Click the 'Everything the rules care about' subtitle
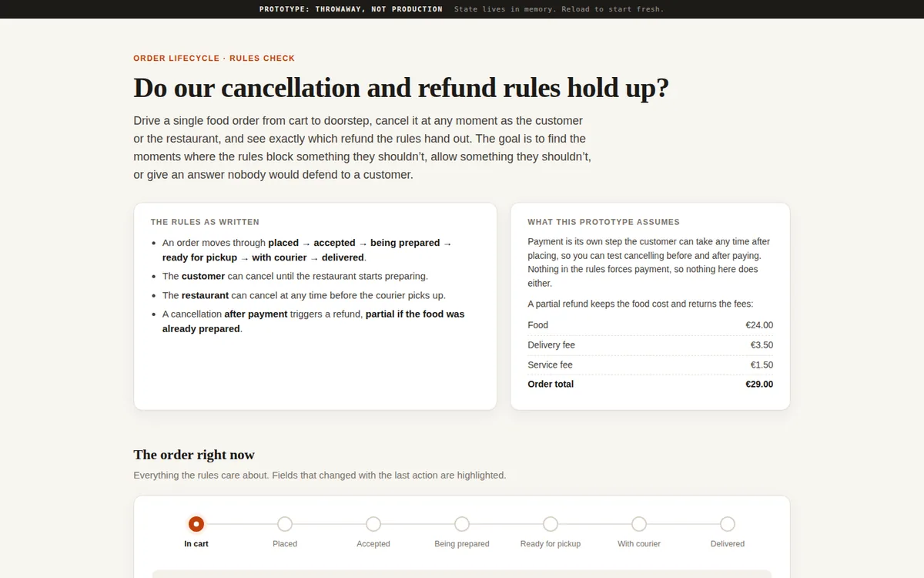Viewport: 924px width, 578px height. tap(320, 476)
